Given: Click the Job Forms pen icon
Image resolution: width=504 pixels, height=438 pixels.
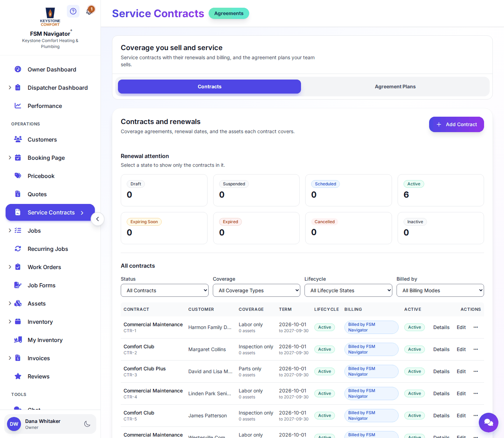Looking at the screenshot, I should click(x=18, y=285).
